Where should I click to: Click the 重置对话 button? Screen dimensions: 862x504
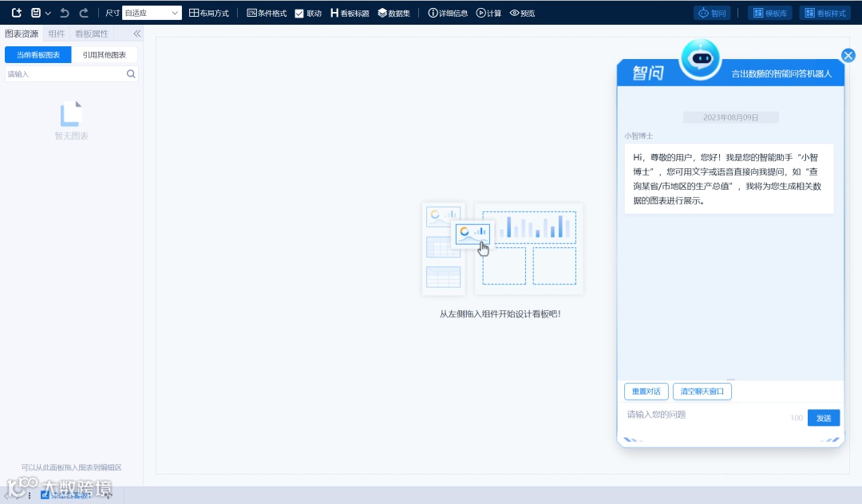(646, 392)
